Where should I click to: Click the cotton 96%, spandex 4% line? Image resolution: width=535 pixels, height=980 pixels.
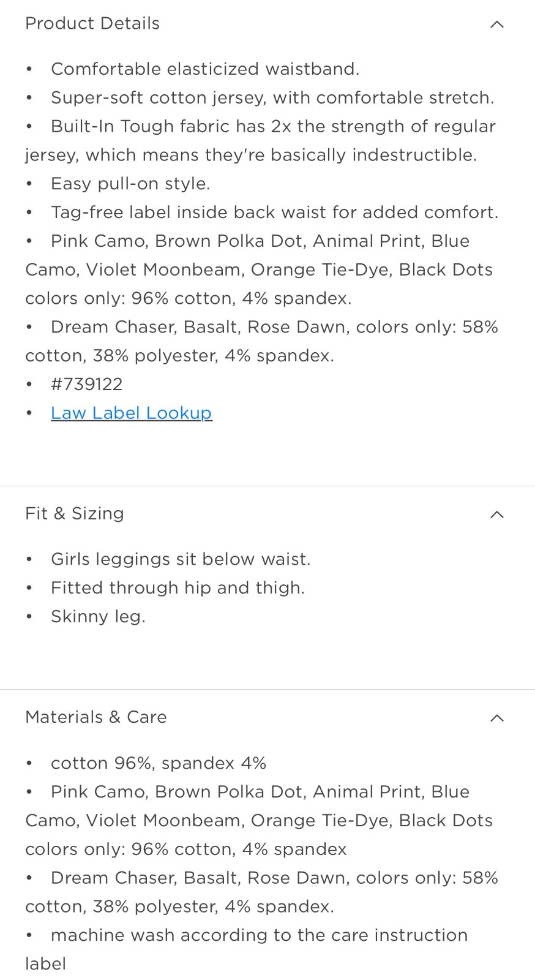[159, 763]
